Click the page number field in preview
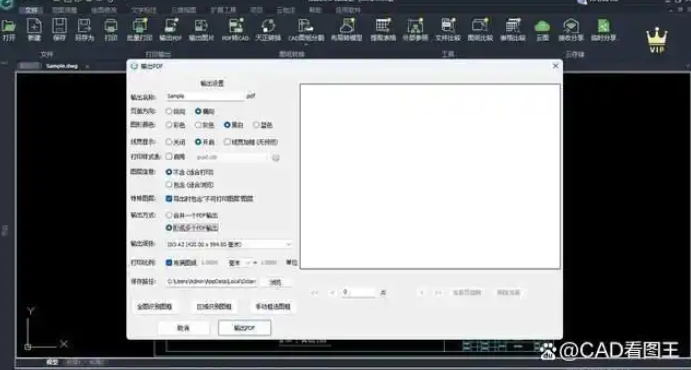Image resolution: width=691 pixels, height=370 pixels. [x=358, y=292]
